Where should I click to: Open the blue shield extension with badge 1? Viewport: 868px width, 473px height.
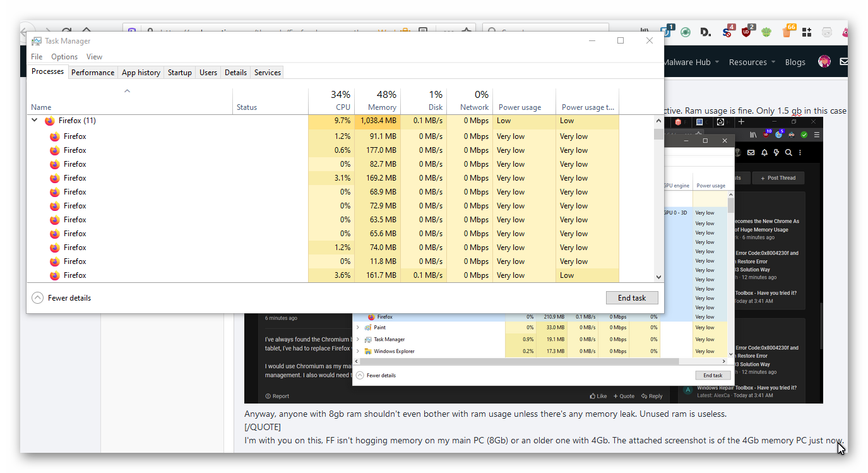coord(667,32)
